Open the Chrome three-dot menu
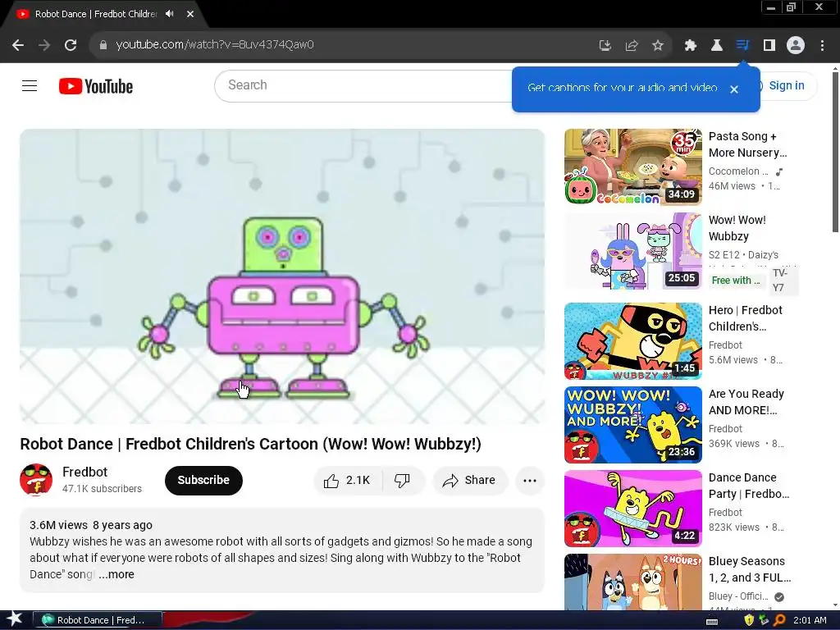This screenshot has height=630, width=840. (x=822, y=45)
